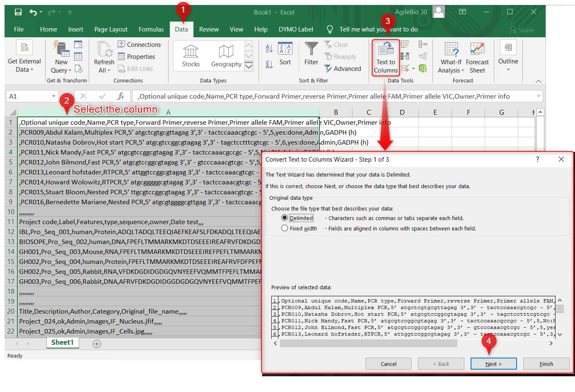
Task: Choose the Geography data type
Action: 226,56
